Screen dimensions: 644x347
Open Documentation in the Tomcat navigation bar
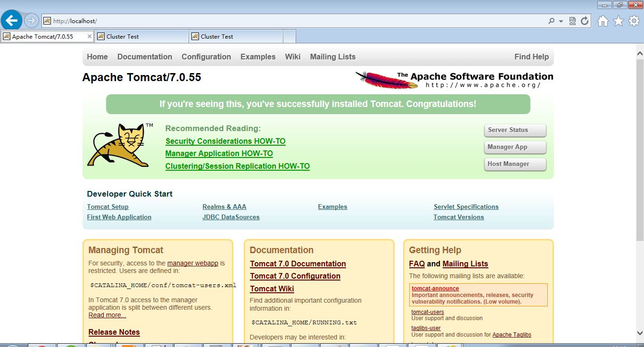coord(145,57)
